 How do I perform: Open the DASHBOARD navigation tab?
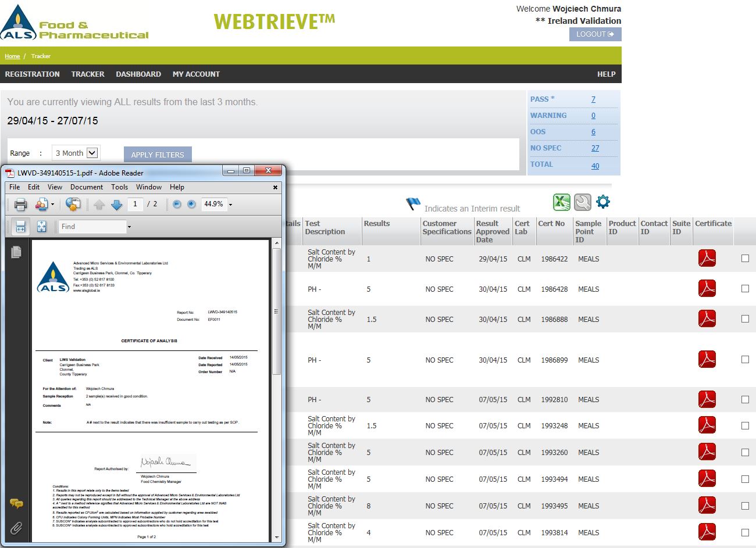tap(138, 74)
